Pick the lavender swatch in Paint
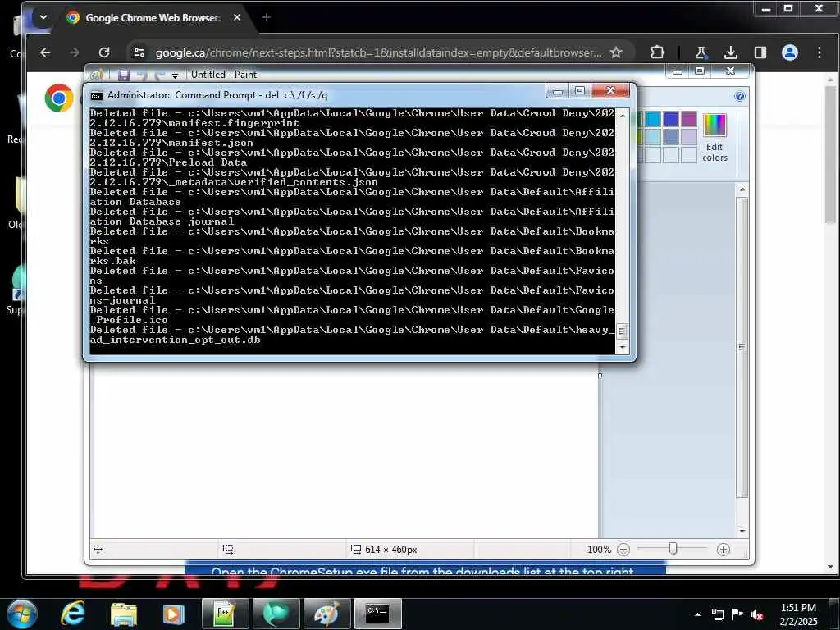This screenshot has width=840, height=630. (x=689, y=137)
